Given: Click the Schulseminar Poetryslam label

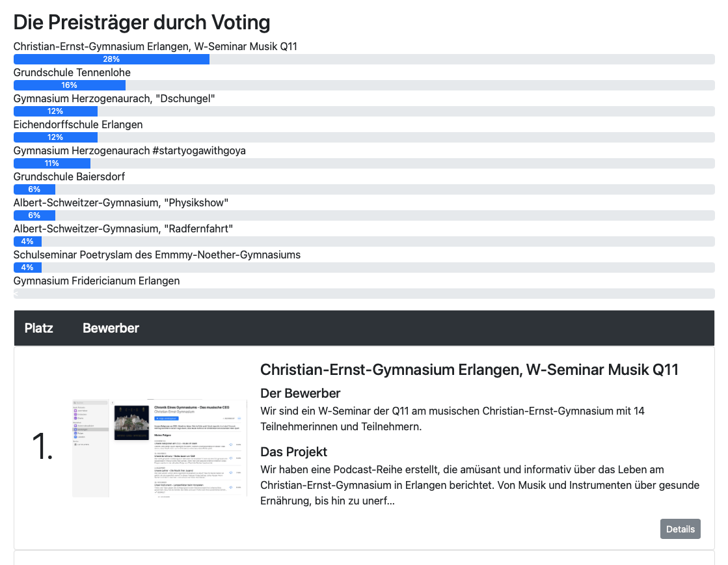Looking at the screenshot, I should [157, 255].
